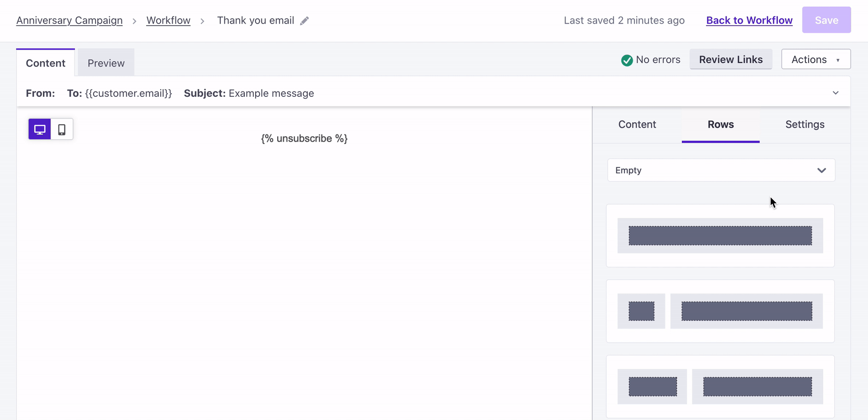Click the green No errors checkmark icon
This screenshot has height=420, width=868.
pyautogui.click(x=626, y=60)
